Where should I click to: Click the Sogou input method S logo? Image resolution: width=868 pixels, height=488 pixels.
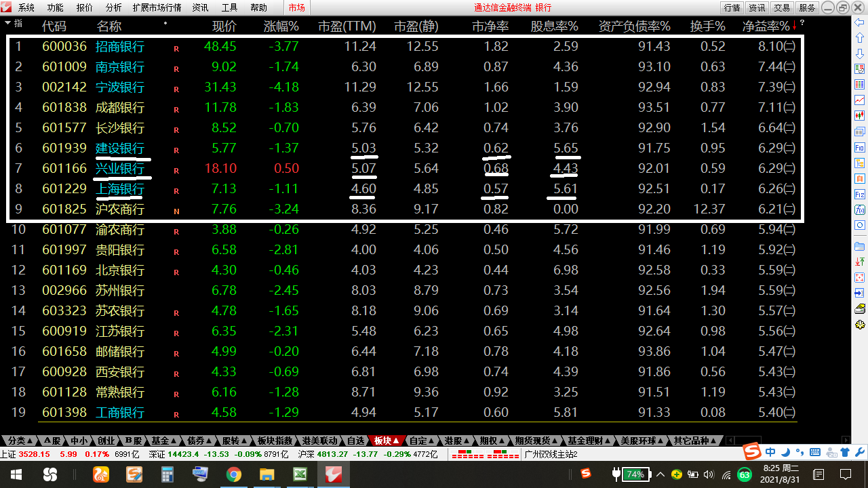(752, 451)
